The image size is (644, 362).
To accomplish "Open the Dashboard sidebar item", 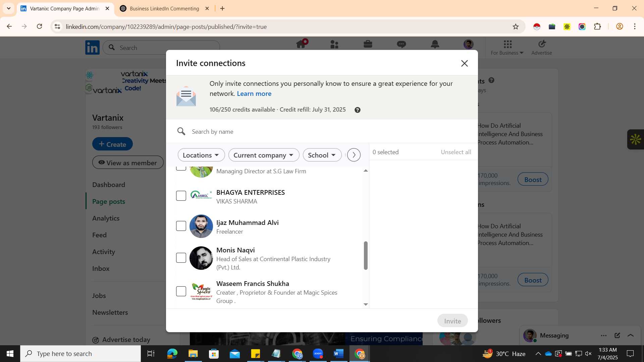I will point(109,185).
